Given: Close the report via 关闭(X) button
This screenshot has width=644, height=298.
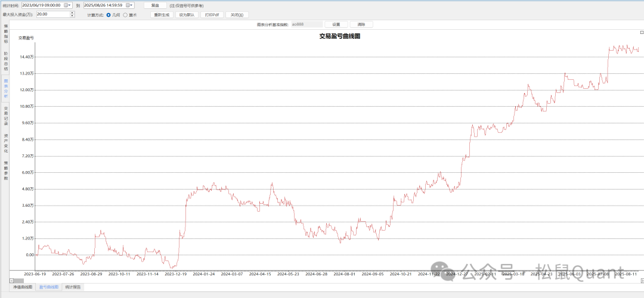Looking at the screenshot, I should 237,15.
